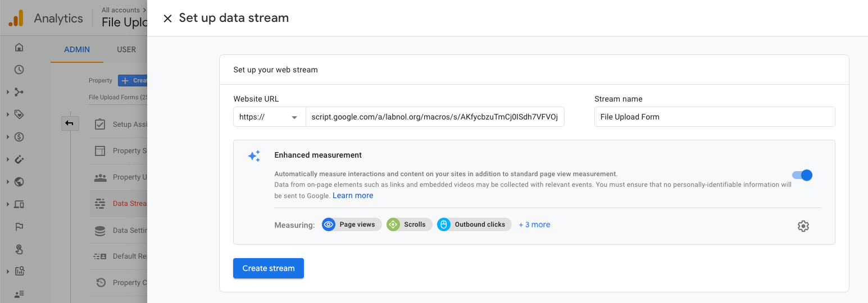Open the Retention magnet icon
The image size is (868, 303).
coord(19,159)
